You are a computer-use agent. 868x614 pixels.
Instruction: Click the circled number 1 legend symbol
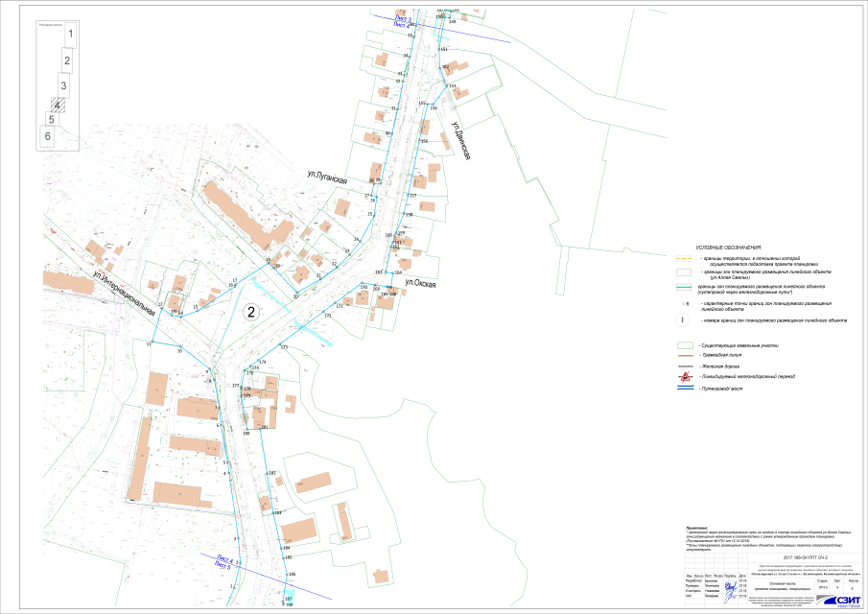pos(683,320)
